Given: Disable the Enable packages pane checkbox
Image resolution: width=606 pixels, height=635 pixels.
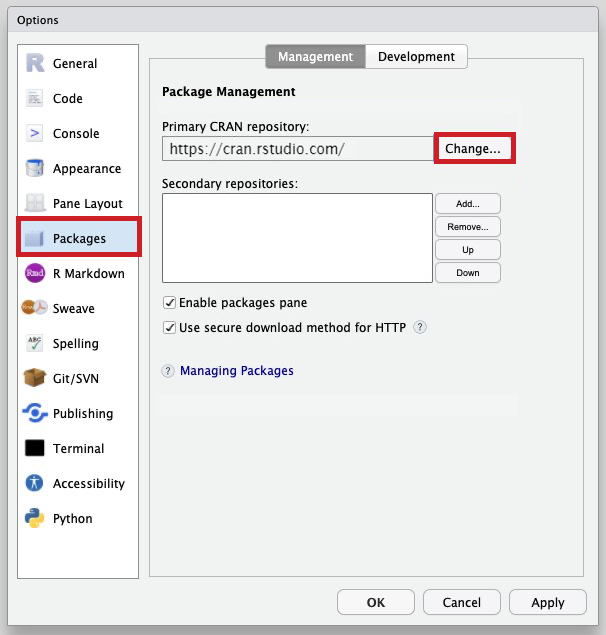Looking at the screenshot, I should point(169,303).
